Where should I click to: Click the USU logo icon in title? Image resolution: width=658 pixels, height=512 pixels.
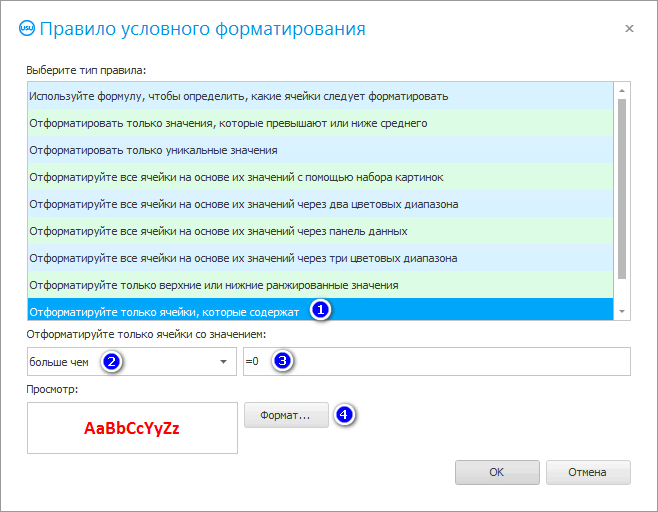[x=27, y=29]
